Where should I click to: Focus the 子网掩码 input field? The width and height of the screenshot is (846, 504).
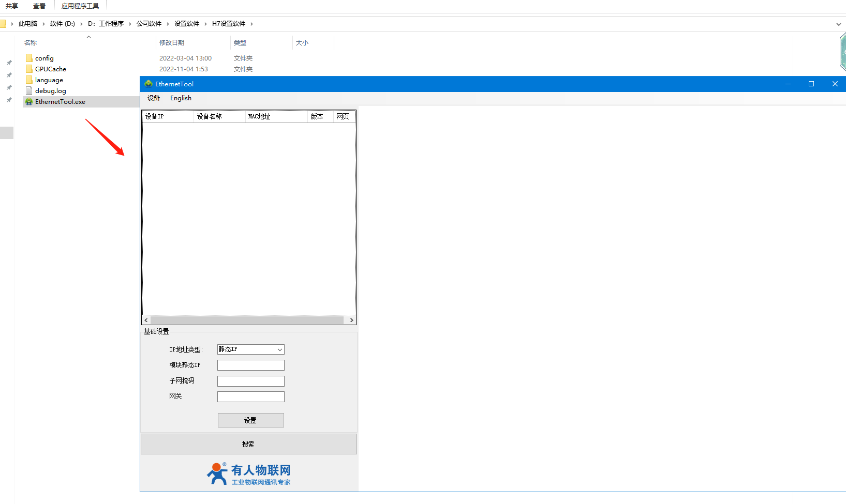click(x=250, y=381)
